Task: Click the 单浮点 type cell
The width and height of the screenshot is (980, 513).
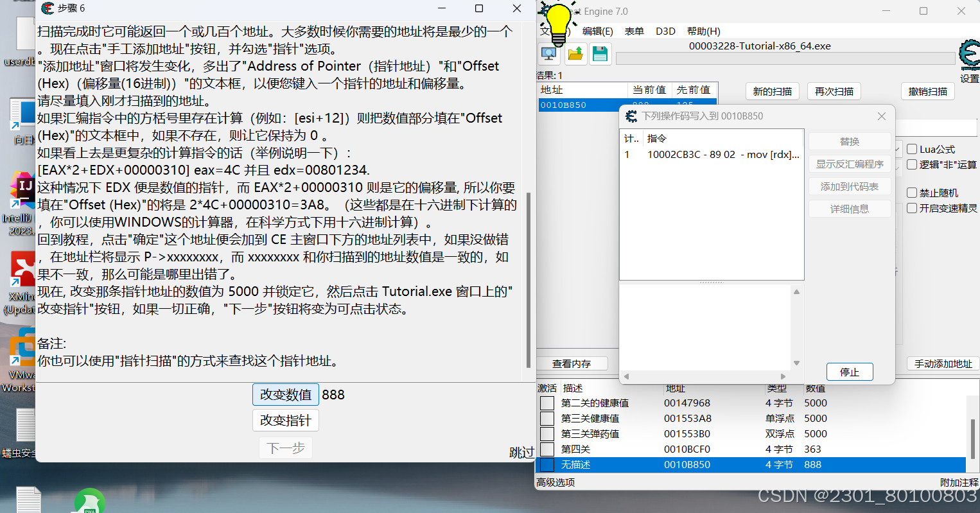Action: pos(780,419)
